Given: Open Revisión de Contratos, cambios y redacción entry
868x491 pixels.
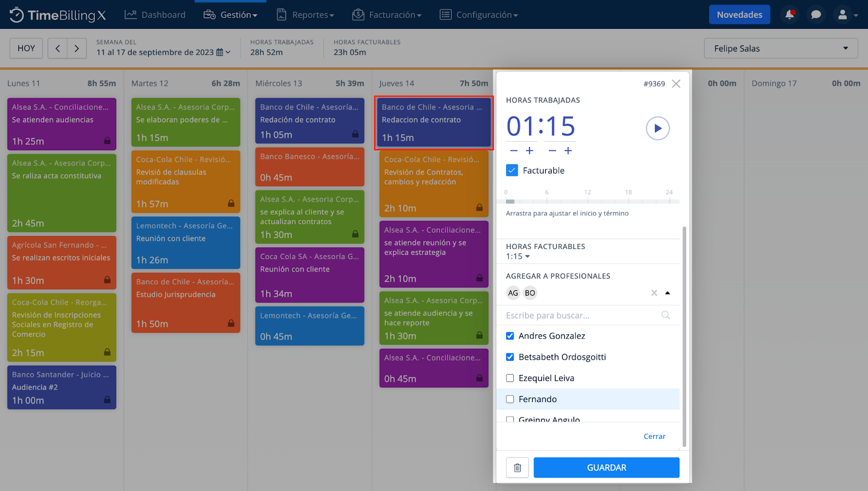Looking at the screenshot, I should click(434, 184).
